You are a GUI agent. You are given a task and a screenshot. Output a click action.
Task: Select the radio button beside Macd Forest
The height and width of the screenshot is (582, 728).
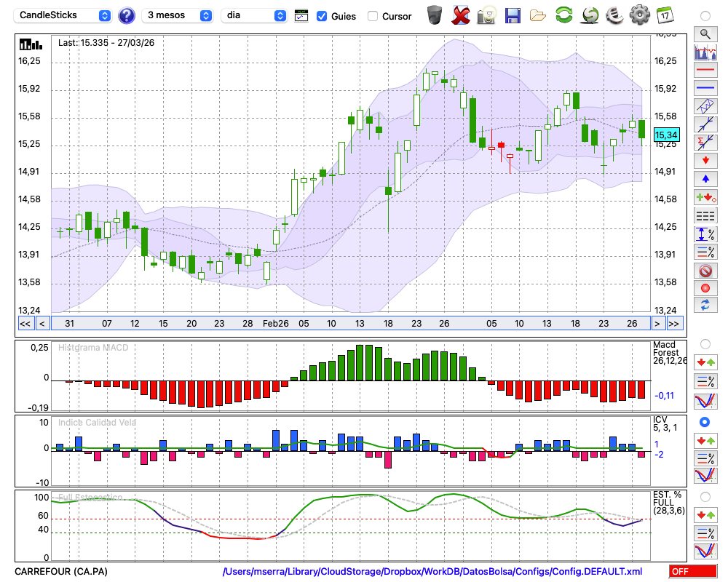coord(704,343)
